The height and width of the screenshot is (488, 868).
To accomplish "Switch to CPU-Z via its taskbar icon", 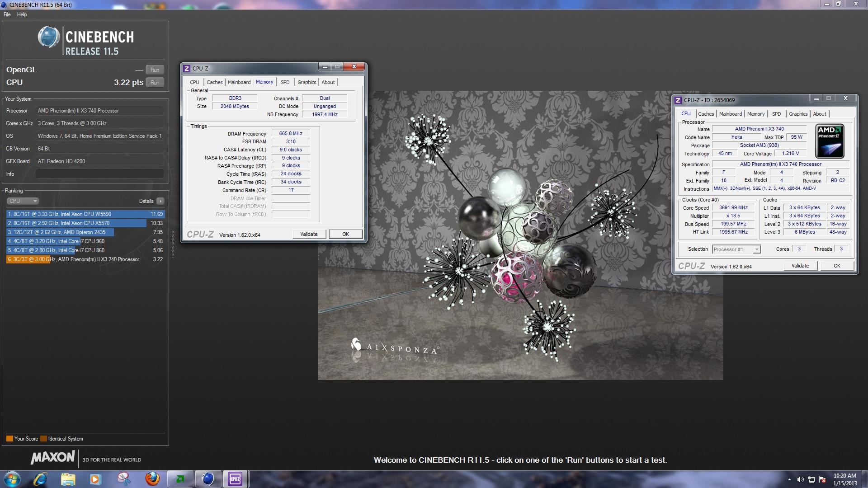I will tap(235, 479).
